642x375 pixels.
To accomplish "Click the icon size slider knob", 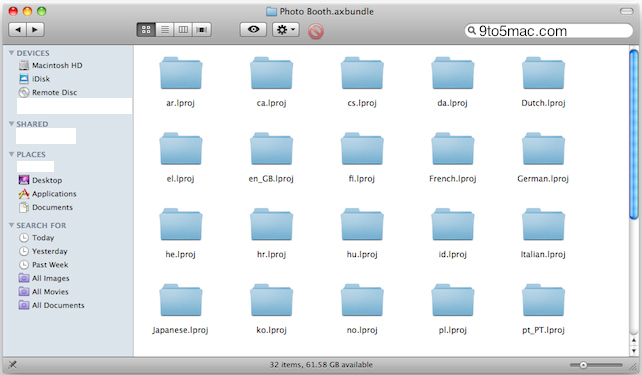I will click(583, 365).
